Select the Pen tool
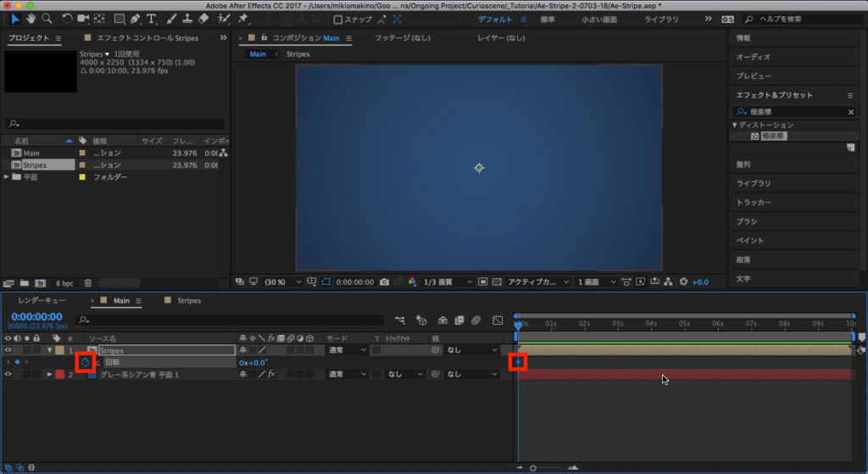The image size is (868, 474). 136,19
